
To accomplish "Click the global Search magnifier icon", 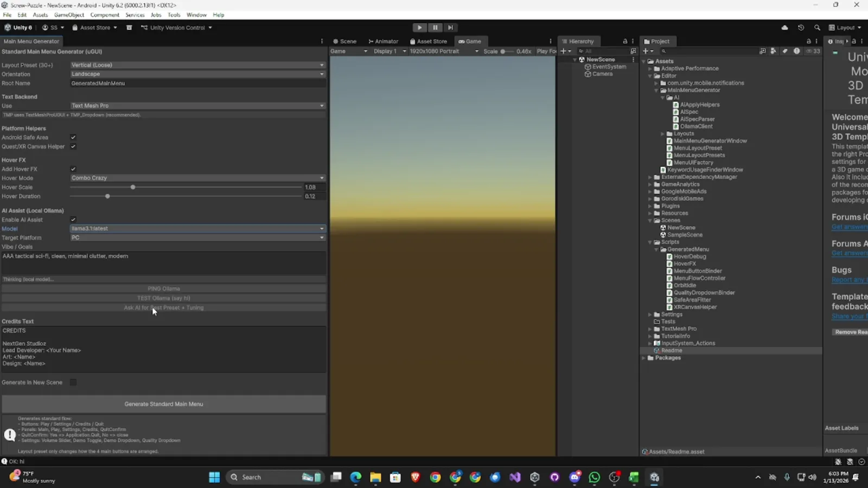I will [x=817, y=28].
